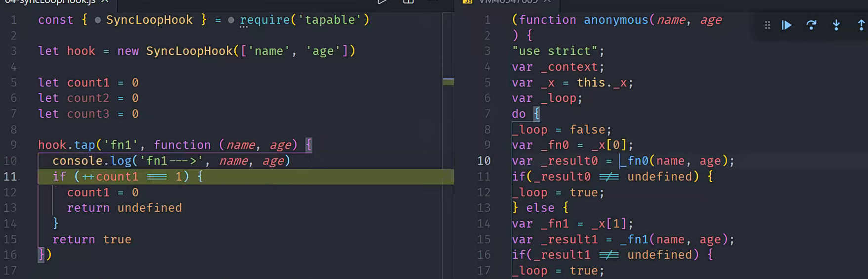
Task: Click the _fn0 call in VM editor
Action: [x=637, y=161]
